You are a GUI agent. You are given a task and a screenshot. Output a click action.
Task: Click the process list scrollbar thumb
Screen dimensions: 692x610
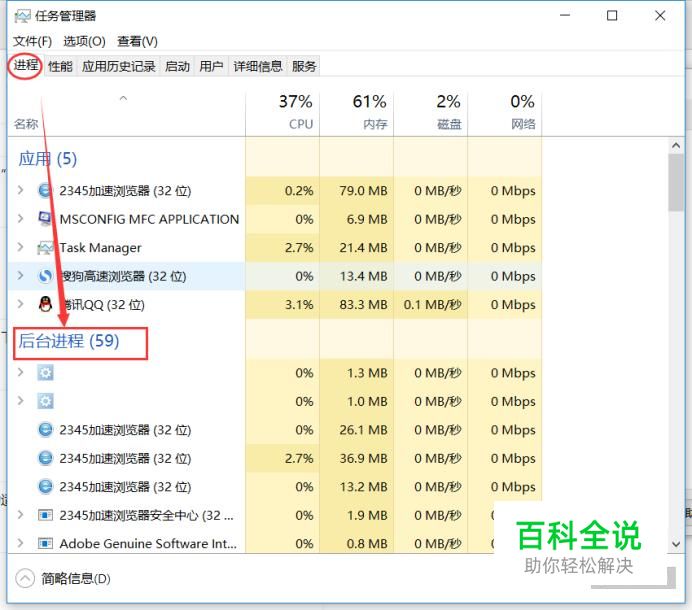tap(676, 182)
